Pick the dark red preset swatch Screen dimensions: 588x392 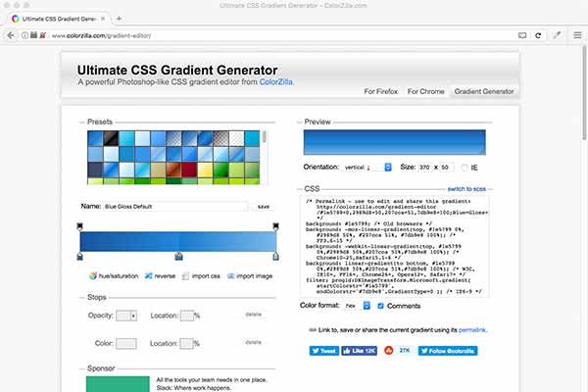coord(189,170)
